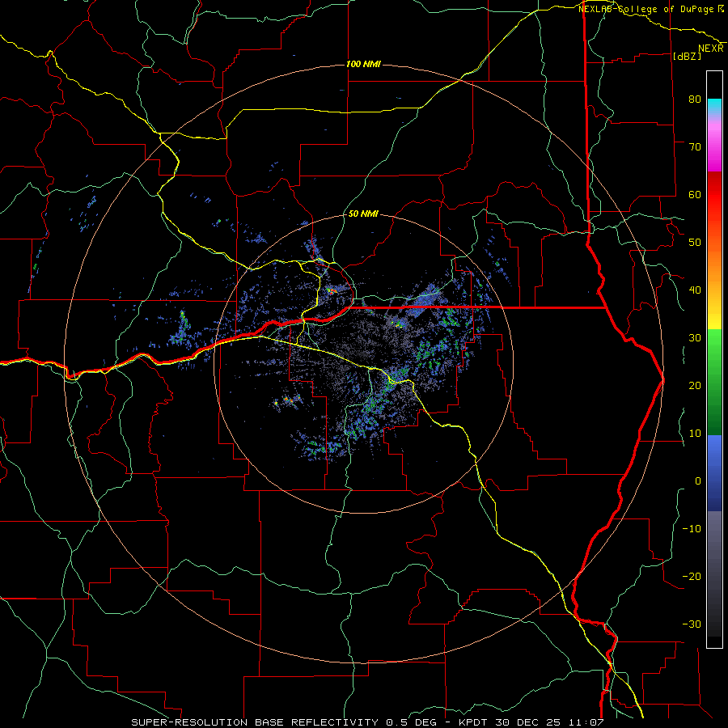Click the '20' value on the dBZ scale

[695, 386]
